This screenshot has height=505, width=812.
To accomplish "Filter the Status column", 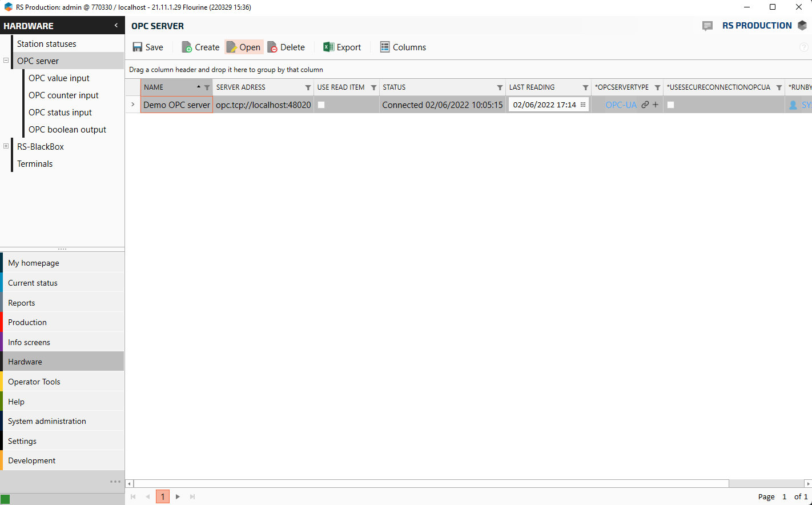I will click(x=500, y=87).
